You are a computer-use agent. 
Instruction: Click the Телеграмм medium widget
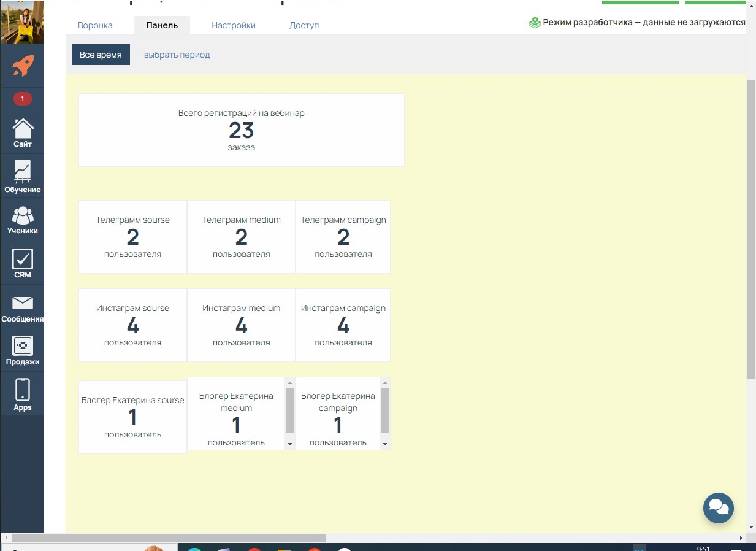click(x=241, y=237)
